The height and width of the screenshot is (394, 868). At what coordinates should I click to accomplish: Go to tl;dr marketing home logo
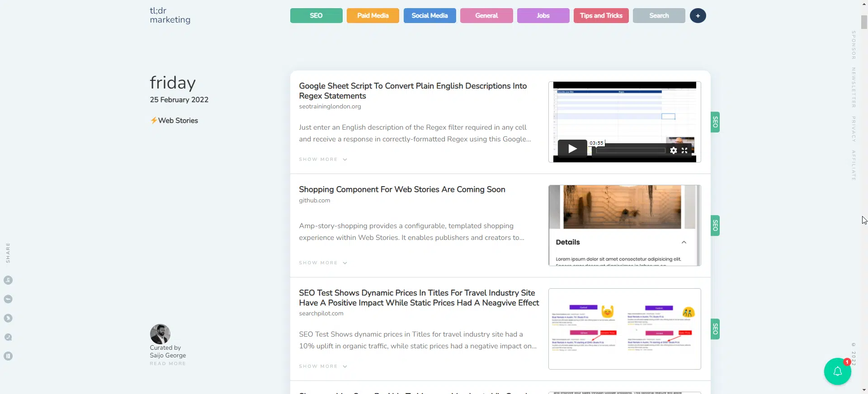170,15
